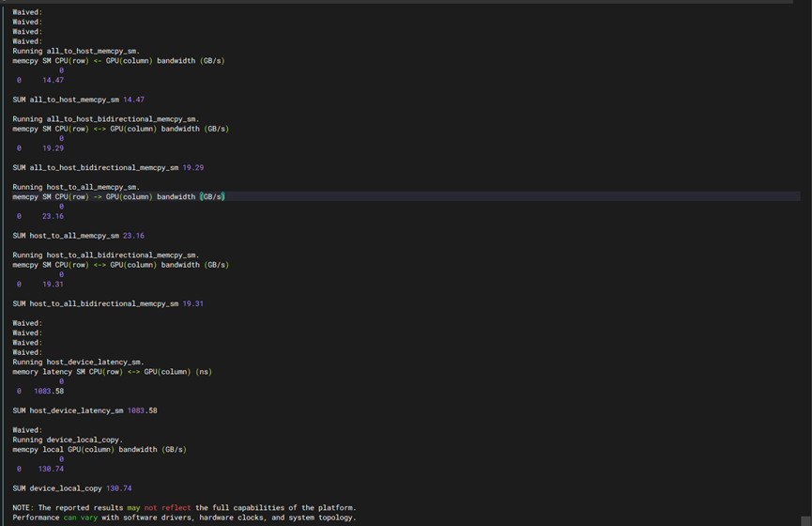812x526 pixels.
Task: Click the SUM device_local_copy 130.74 line
Action: click(72, 488)
